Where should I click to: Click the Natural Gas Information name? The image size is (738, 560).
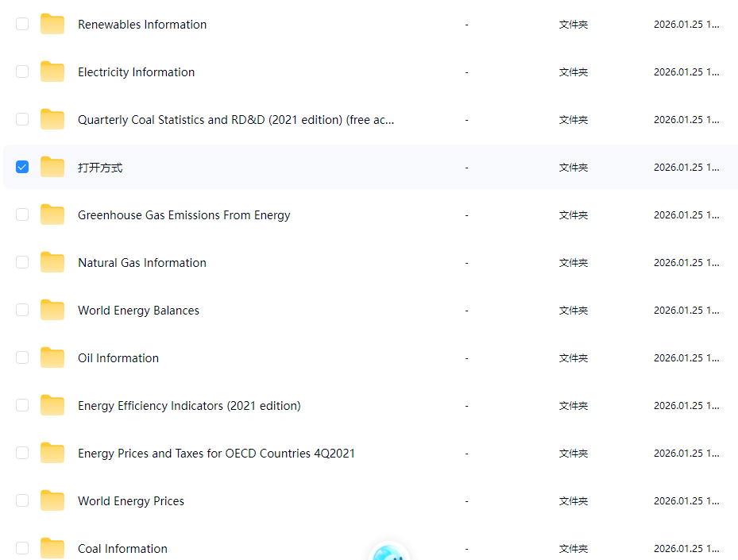tap(142, 263)
